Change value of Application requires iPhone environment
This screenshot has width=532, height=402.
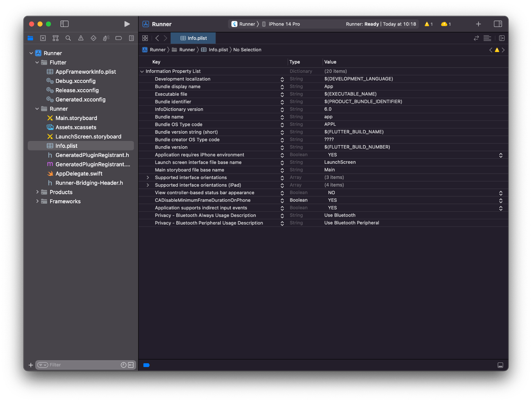click(x=501, y=155)
